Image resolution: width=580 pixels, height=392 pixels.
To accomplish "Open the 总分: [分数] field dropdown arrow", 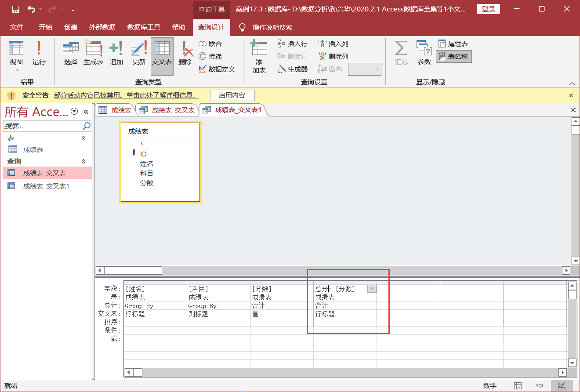I will coord(372,289).
